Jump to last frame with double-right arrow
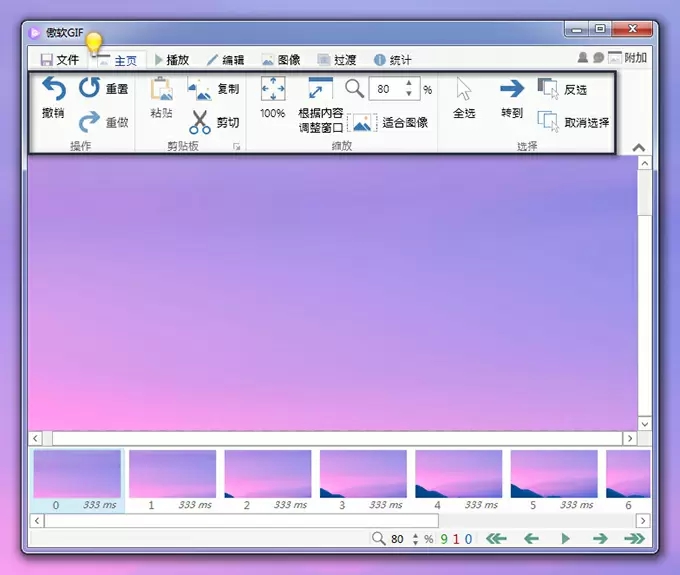 (634, 539)
